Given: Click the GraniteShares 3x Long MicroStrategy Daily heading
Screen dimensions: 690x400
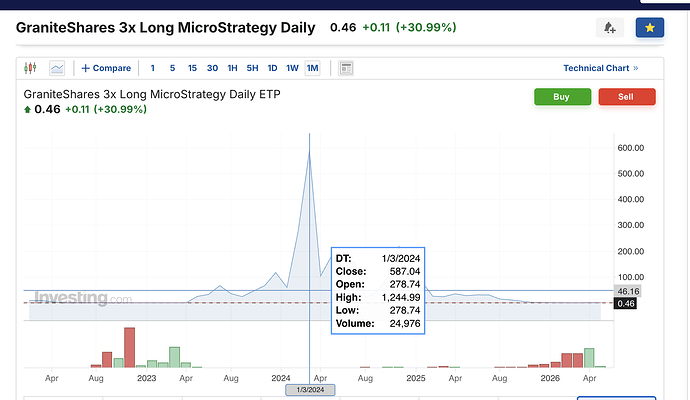Looking at the screenshot, I should point(165,27).
